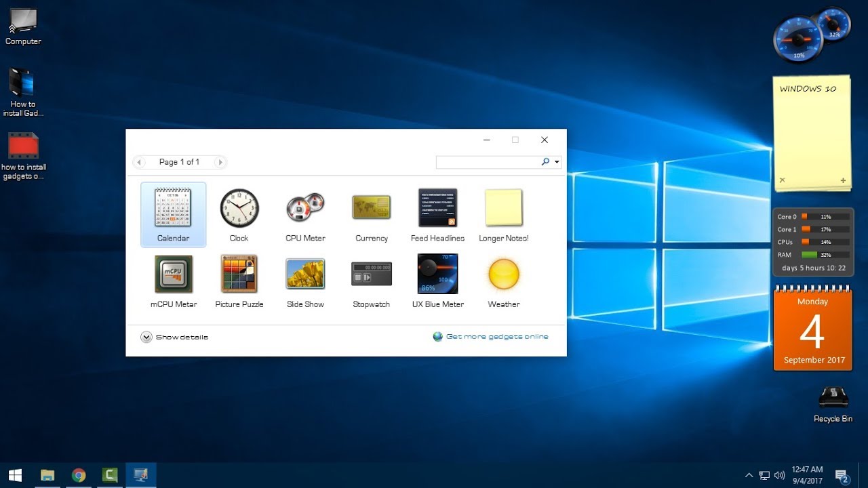The height and width of the screenshot is (488, 868).
Task: Open the network tray icon
Action: (764, 475)
